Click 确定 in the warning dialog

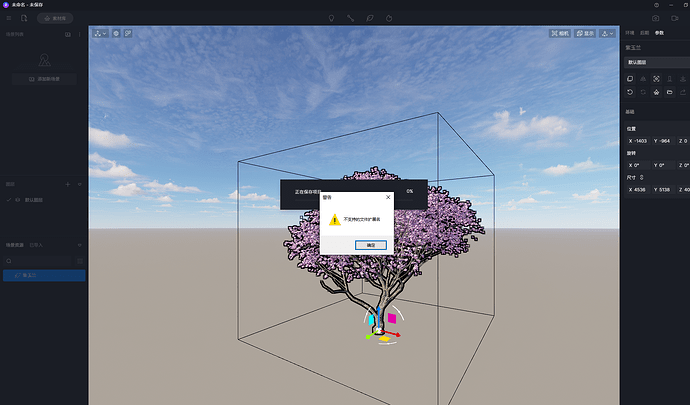(x=370, y=244)
